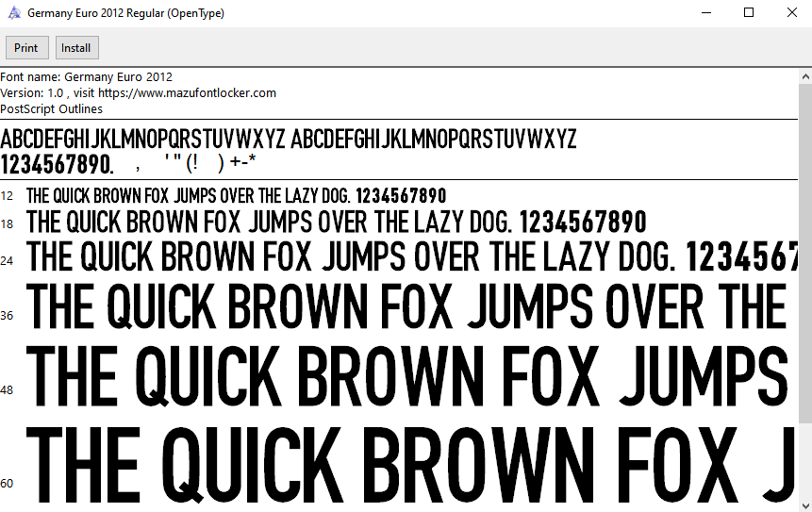Click the PostScript Outlines text

[52, 108]
